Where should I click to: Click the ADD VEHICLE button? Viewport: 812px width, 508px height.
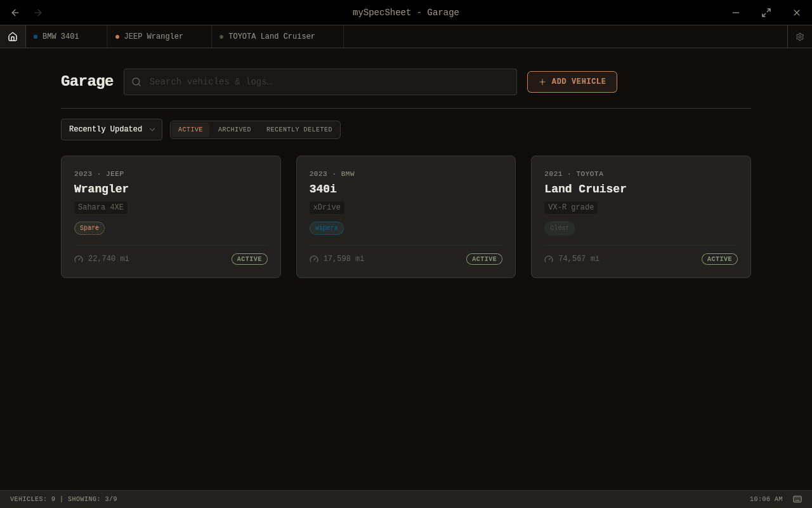pos(572,81)
